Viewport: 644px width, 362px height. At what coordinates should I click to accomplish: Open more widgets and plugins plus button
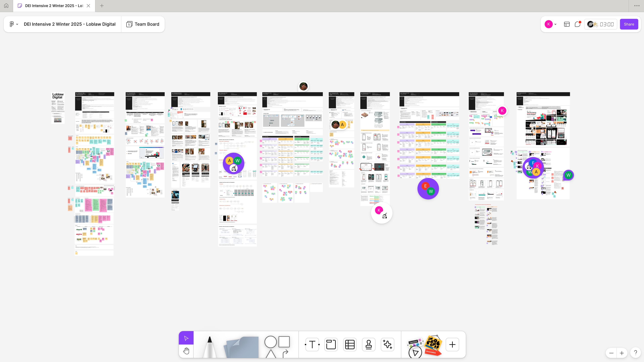(452, 345)
